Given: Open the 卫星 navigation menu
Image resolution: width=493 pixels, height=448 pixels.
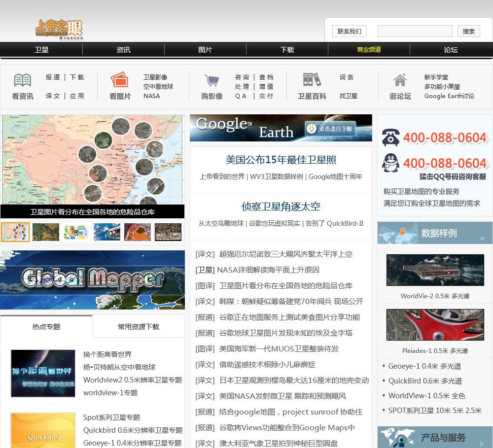Looking at the screenshot, I should [x=41, y=50].
